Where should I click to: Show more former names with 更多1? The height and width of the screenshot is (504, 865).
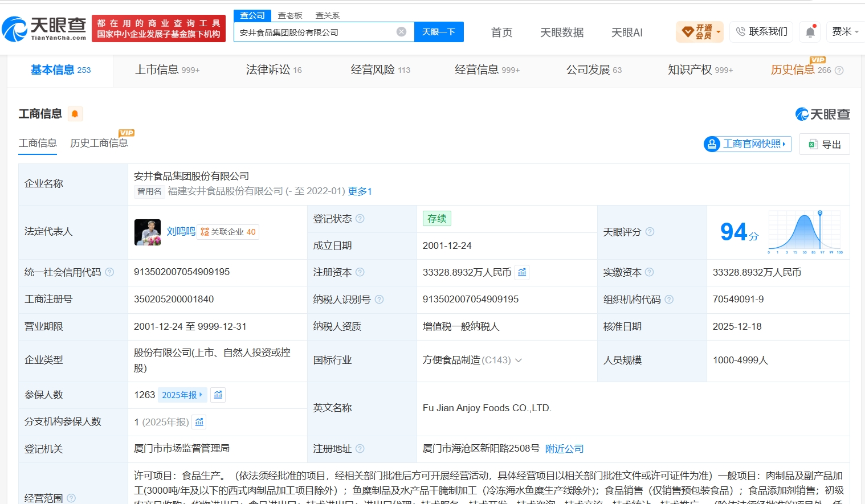pos(360,191)
